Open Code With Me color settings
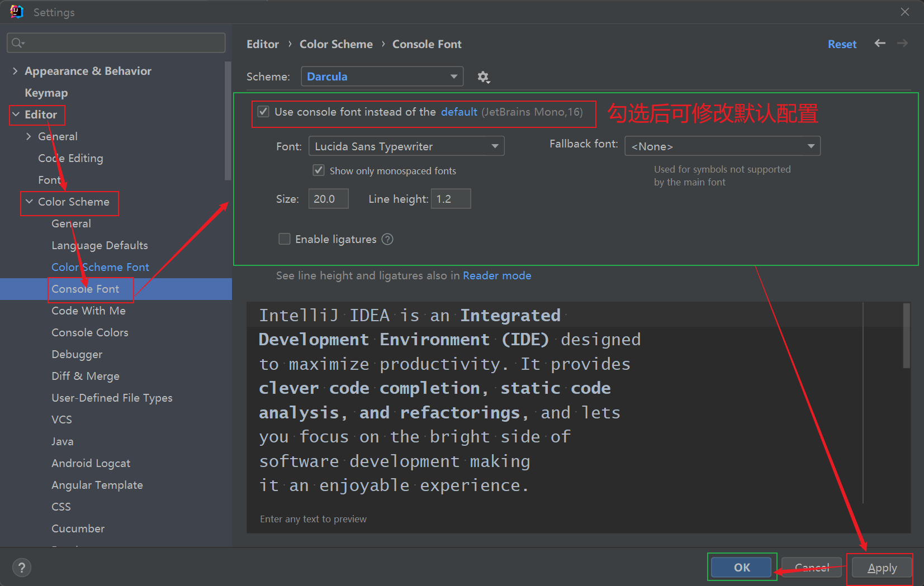Screen dimensions: 924x586 coord(88,311)
